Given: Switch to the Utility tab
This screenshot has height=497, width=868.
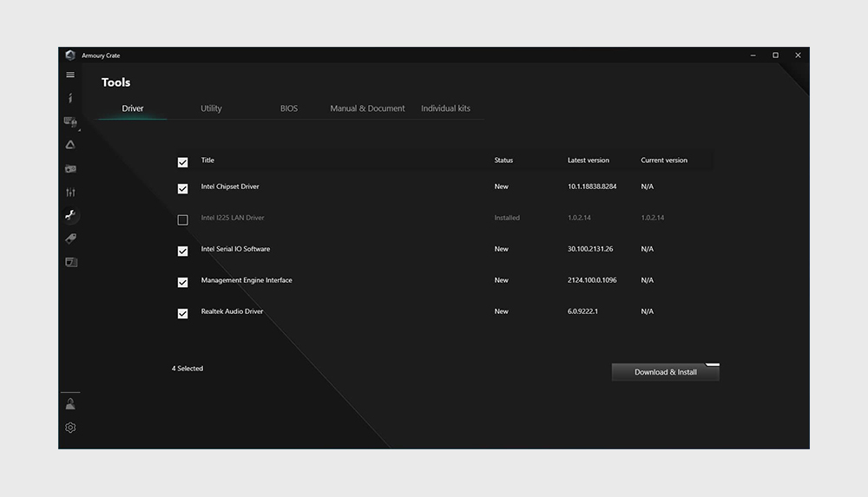Looking at the screenshot, I should click(x=211, y=108).
